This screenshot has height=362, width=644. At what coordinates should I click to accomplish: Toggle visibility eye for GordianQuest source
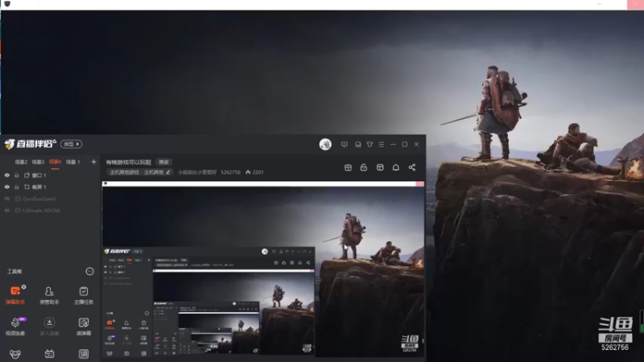click(x=7, y=199)
